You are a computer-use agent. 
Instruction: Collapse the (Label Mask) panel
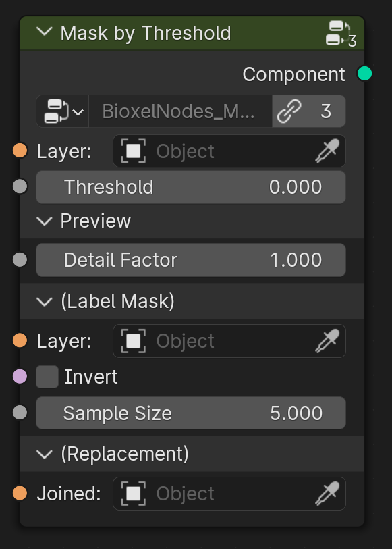45,301
